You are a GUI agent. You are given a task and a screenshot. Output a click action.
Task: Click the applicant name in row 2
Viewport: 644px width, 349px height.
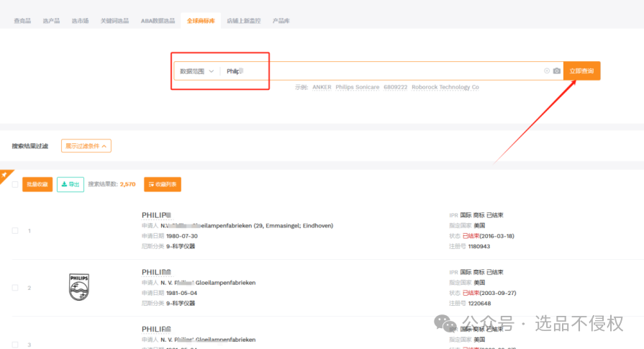(x=208, y=283)
